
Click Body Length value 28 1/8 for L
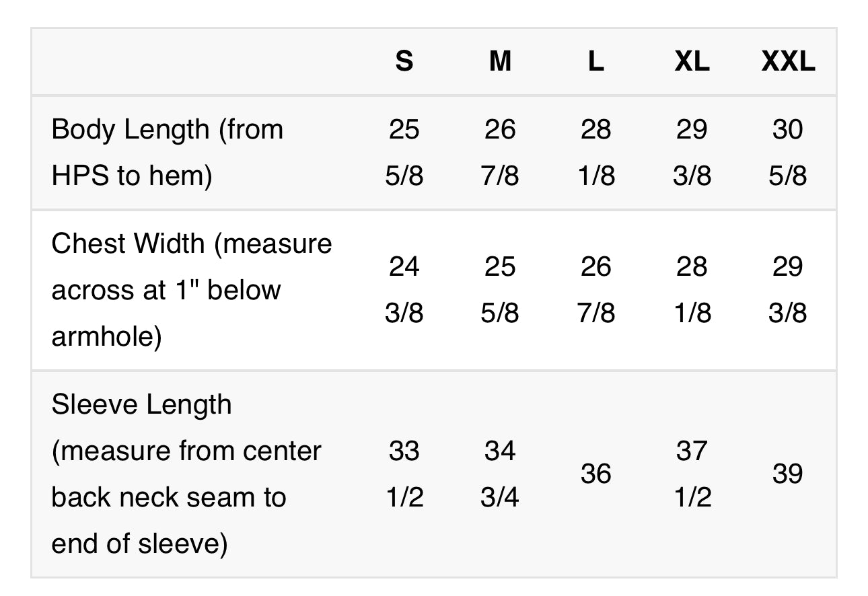(x=596, y=153)
